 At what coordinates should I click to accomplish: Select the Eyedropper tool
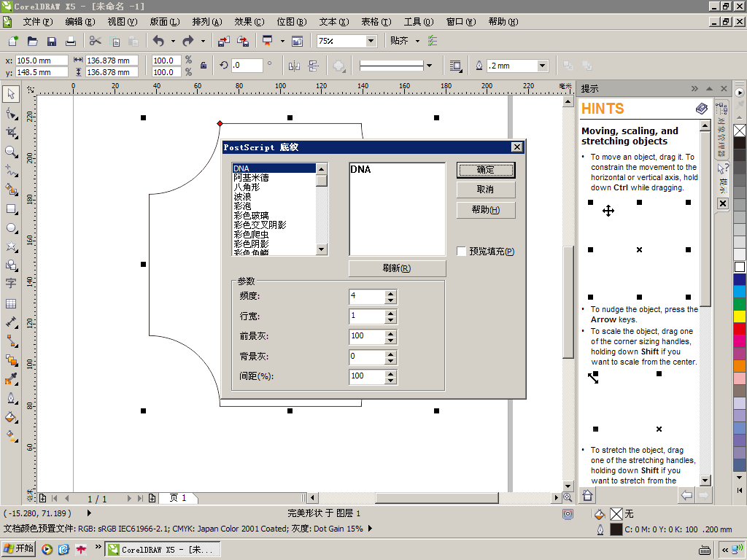tap(11, 379)
